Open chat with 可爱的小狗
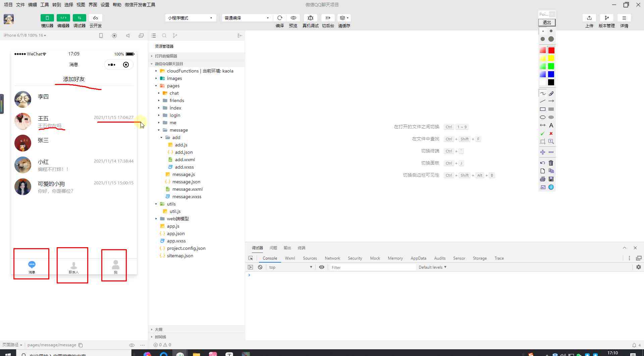Screen dimensions: 644x356 coord(74,187)
